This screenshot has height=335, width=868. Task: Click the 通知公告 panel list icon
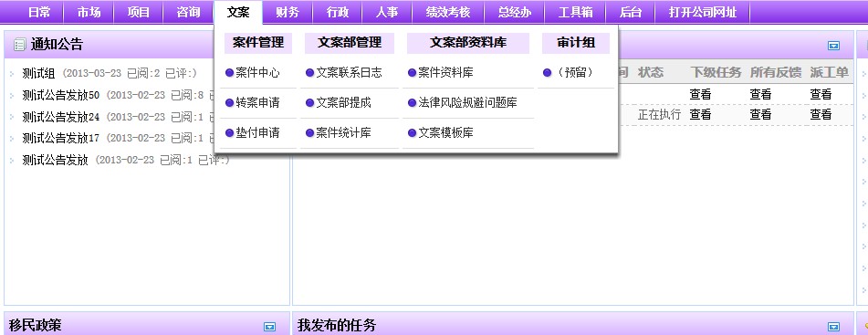(20, 45)
